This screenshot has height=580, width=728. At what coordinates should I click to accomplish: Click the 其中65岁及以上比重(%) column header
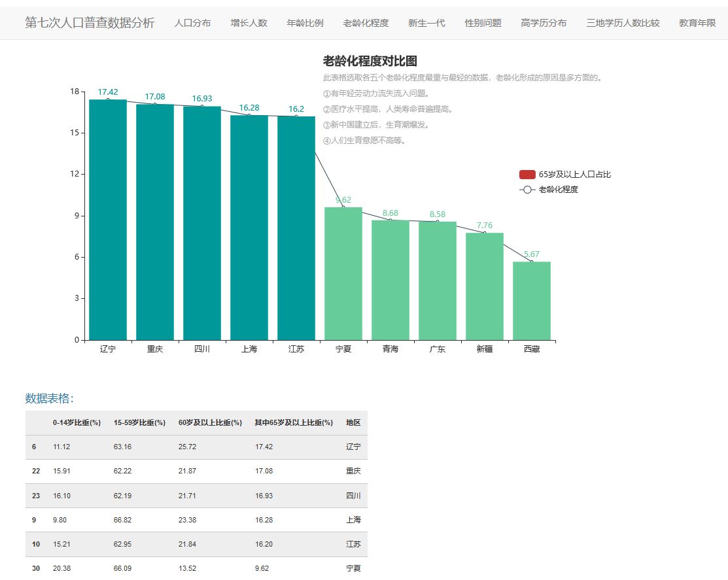click(x=294, y=422)
